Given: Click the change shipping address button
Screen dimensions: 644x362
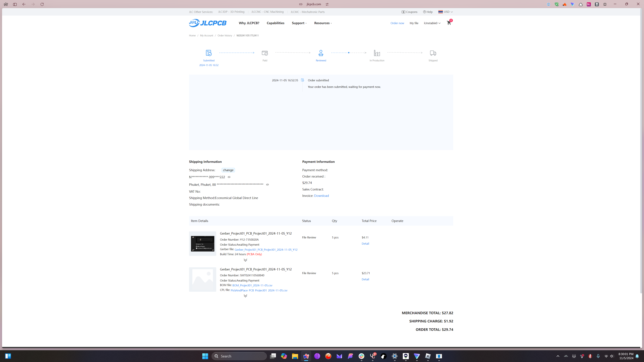Looking at the screenshot, I should click(228, 170).
